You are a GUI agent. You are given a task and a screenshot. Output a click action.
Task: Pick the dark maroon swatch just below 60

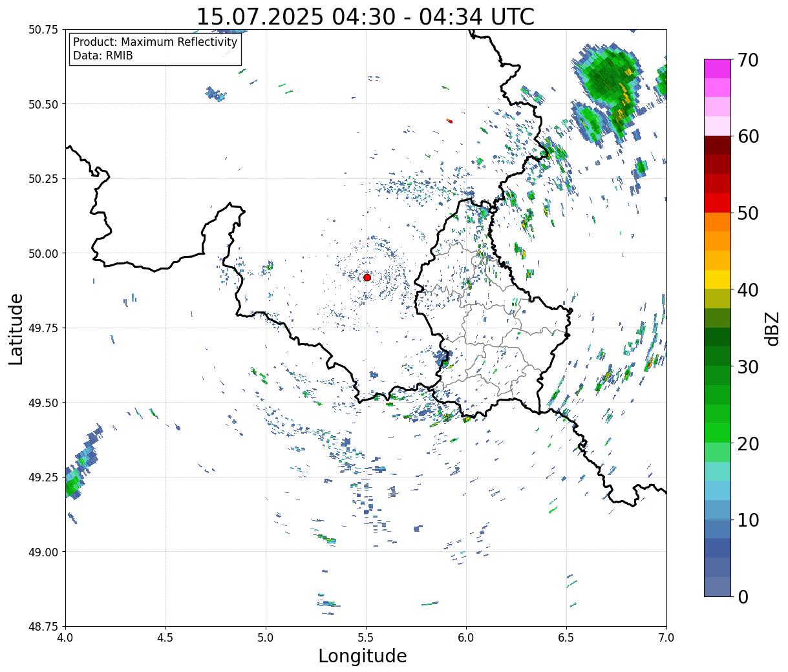(x=718, y=145)
